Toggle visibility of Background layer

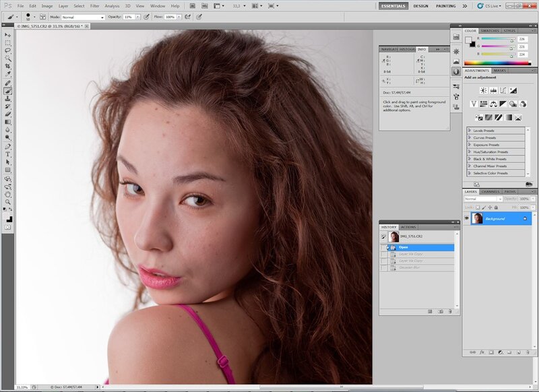pos(466,218)
